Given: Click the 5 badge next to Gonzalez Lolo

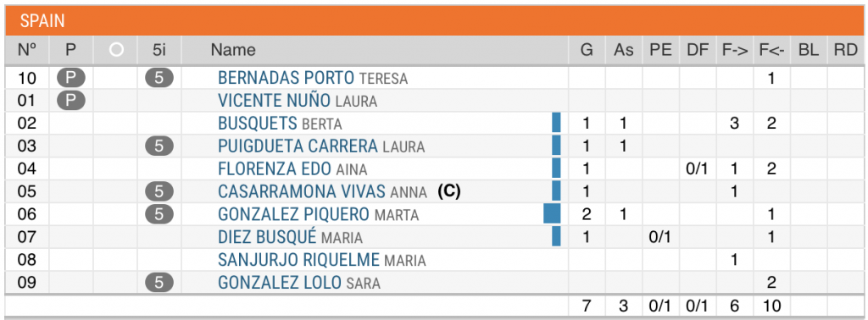Looking at the screenshot, I should 159,283.
